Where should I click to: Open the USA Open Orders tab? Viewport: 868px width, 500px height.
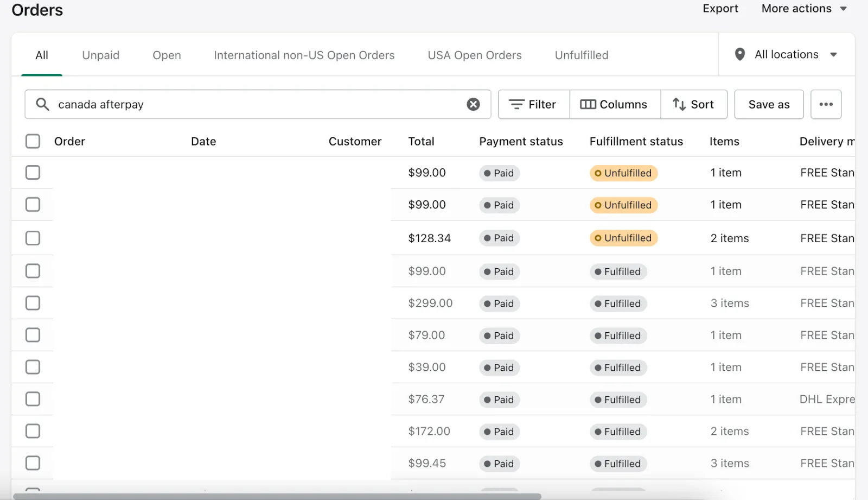point(475,55)
